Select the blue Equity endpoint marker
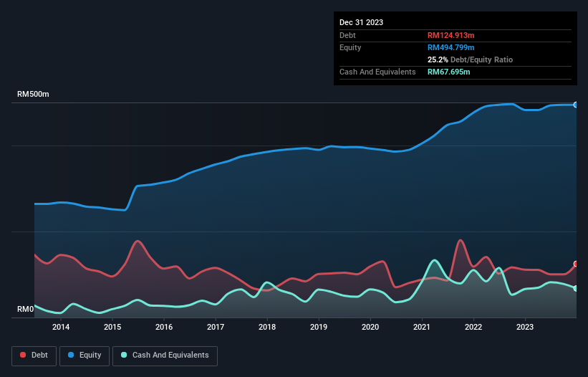The image size is (588, 377). [x=576, y=105]
